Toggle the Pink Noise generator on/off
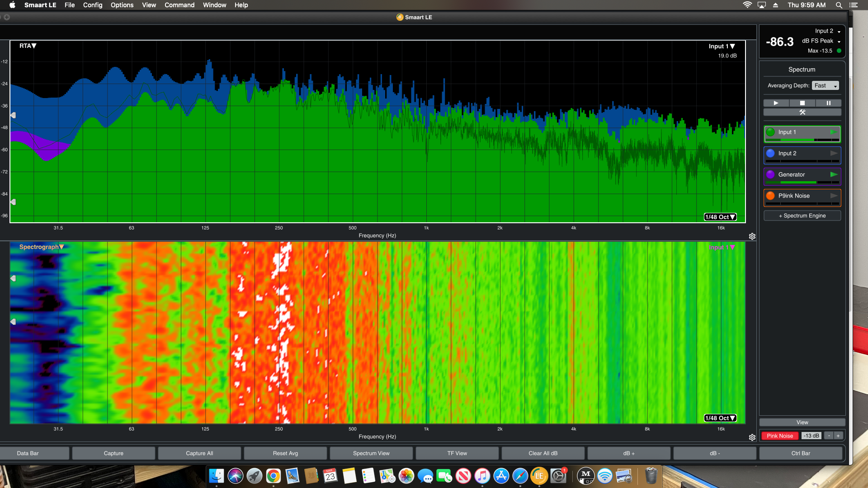 pos(780,436)
